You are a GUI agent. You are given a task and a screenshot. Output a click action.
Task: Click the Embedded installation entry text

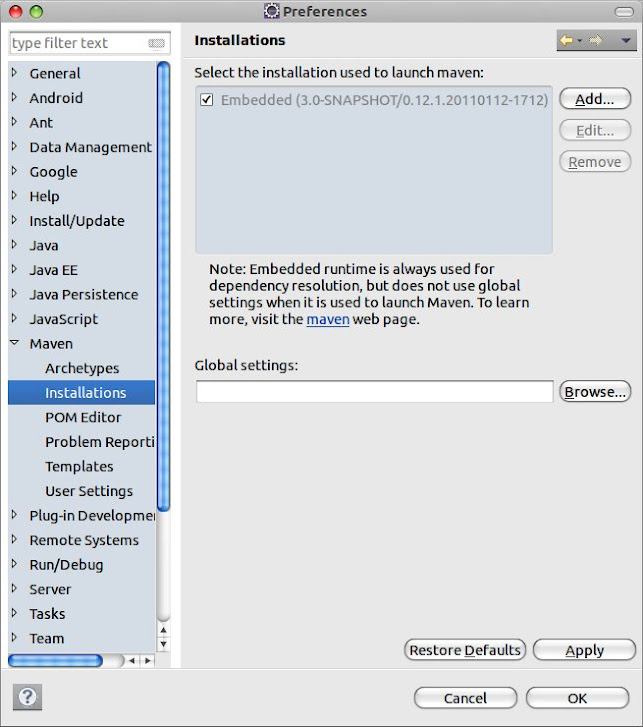pos(384,100)
